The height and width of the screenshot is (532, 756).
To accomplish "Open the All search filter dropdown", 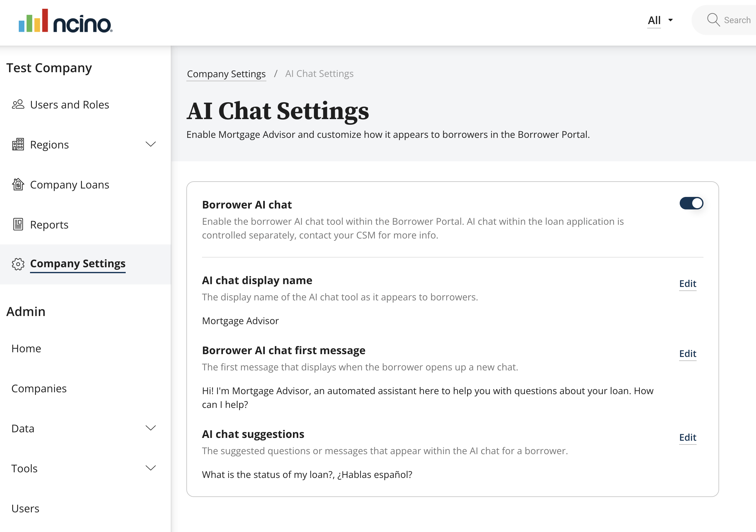I will (660, 20).
